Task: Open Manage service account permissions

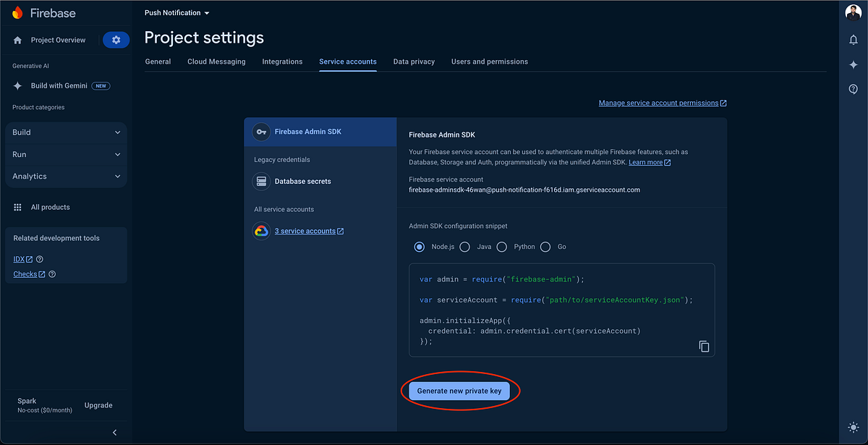Action: click(659, 103)
